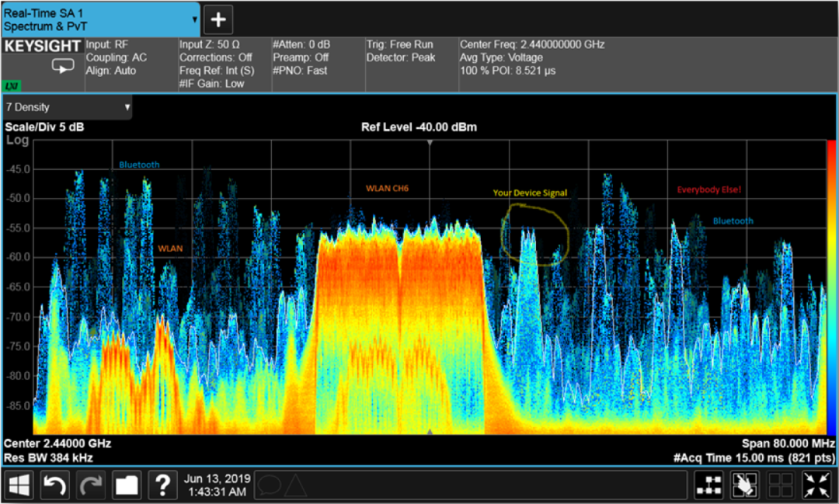Click the multi-window grid icon
The height and width of the screenshot is (504, 839).
click(x=781, y=485)
